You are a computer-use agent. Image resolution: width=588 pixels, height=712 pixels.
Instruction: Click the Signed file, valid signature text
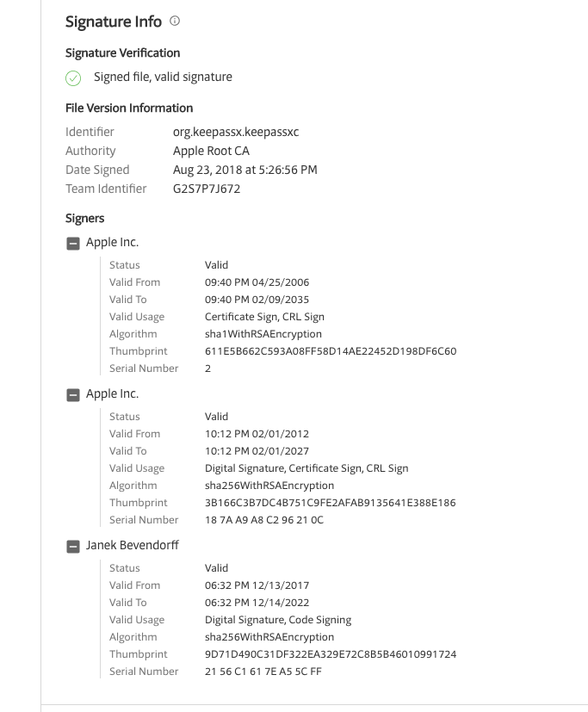click(164, 77)
